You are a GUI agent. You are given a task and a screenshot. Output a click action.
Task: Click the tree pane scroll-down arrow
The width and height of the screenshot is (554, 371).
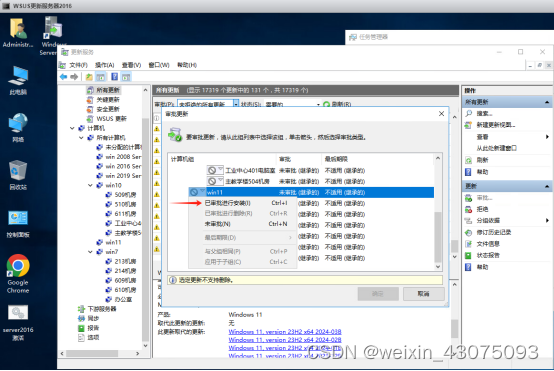145,346
